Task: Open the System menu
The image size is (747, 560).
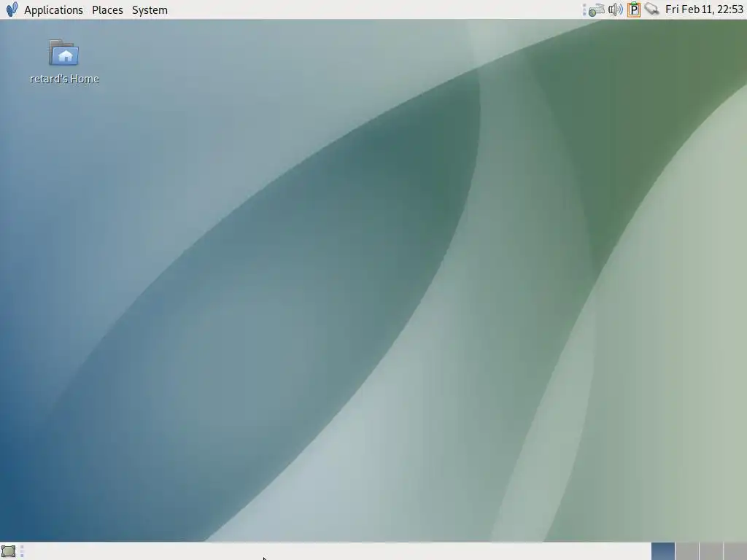Action: pos(150,9)
